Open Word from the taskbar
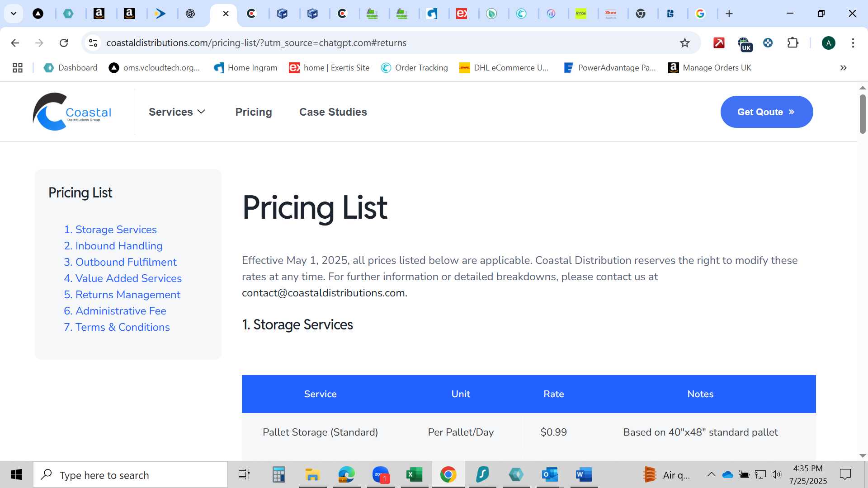This screenshot has height=488, width=868. (584, 475)
